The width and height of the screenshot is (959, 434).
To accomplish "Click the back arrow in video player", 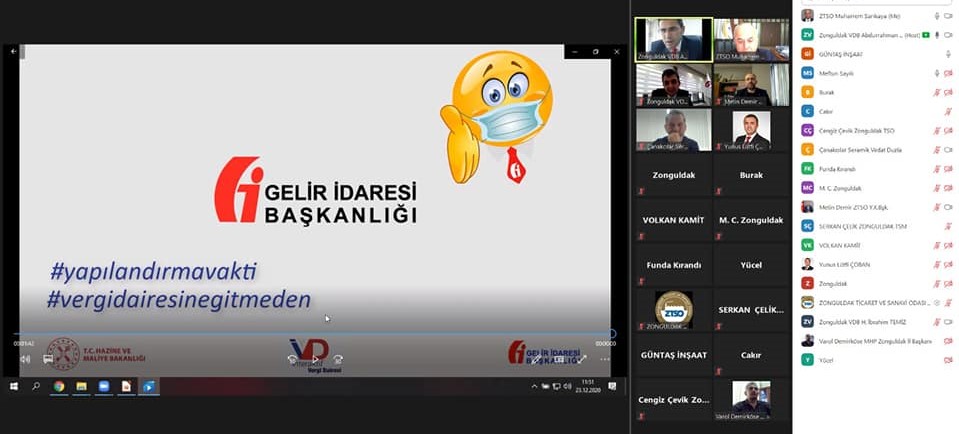I will coord(13,52).
